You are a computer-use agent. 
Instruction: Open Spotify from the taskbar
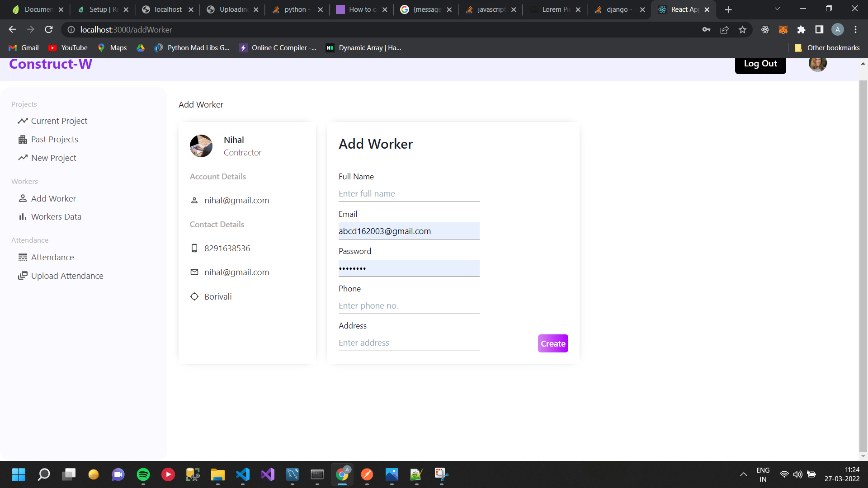pyautogui.click(x=143, y=475)
